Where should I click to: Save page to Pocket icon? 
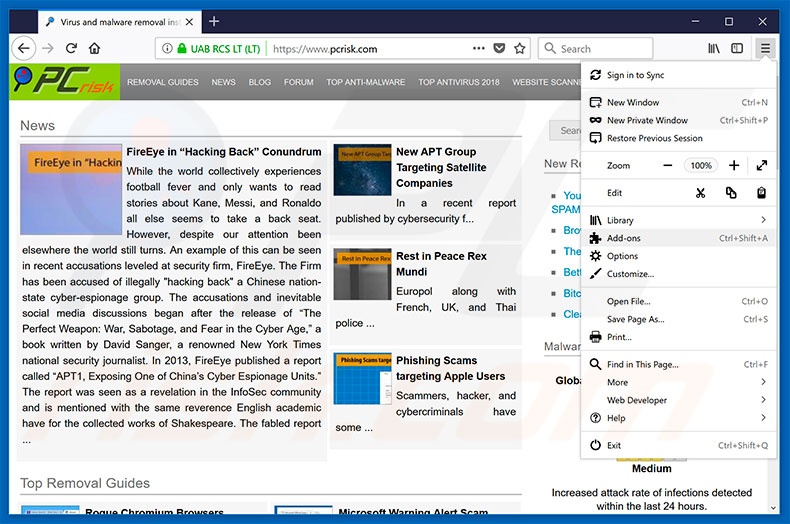click(499, 48)
